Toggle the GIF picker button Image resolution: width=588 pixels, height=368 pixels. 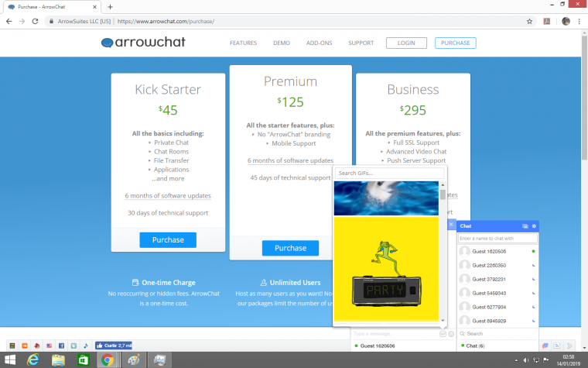[x=443, y=334]
